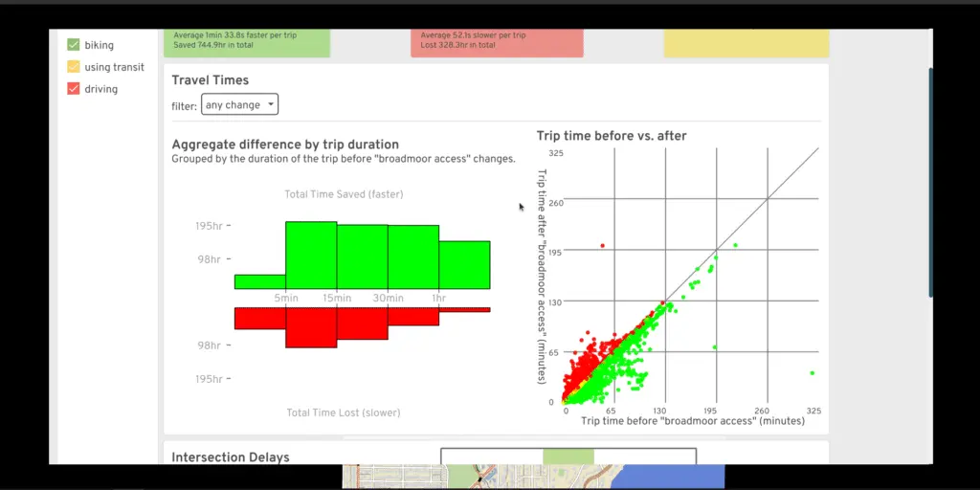This screenshot has height=490, width=980.
Task: Click the vertical page scrollbar
Action: 928,182
